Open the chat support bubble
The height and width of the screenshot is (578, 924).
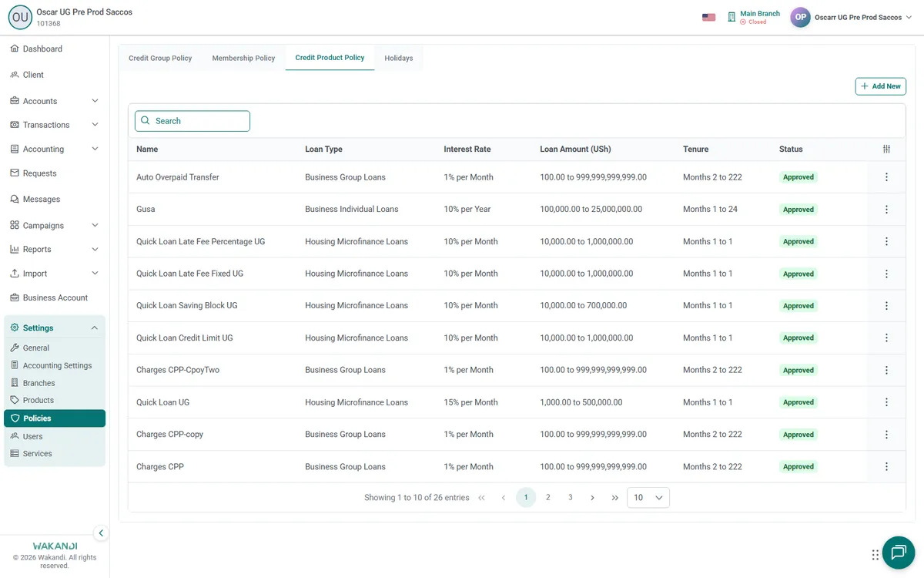[898, 552]
